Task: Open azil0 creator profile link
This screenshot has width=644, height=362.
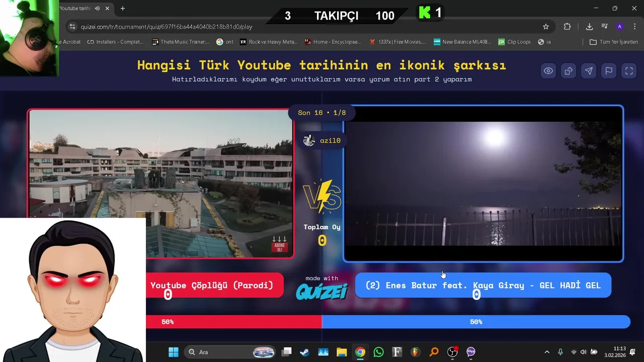Action: (x=322, y=140)
